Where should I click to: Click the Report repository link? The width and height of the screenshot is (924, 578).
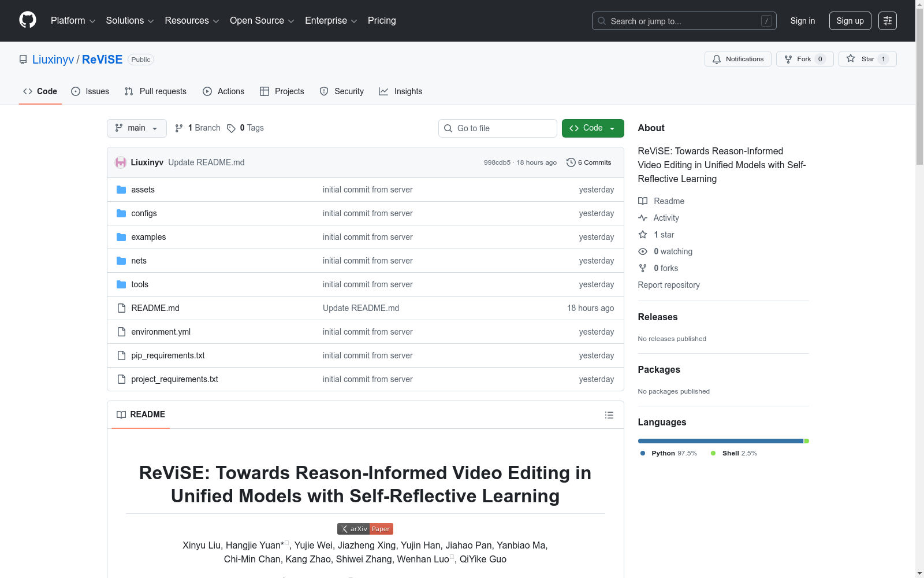tap(669, 285)
